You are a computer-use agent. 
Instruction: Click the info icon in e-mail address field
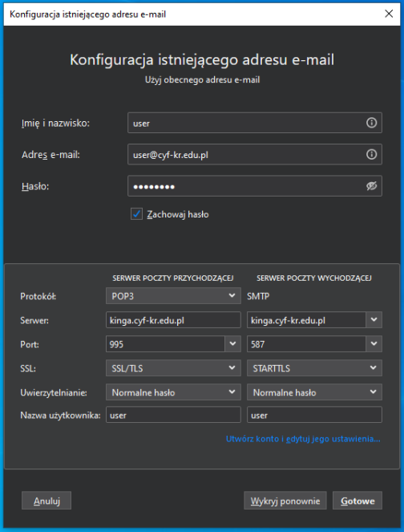pyautogui.click(x=371, y=155)
